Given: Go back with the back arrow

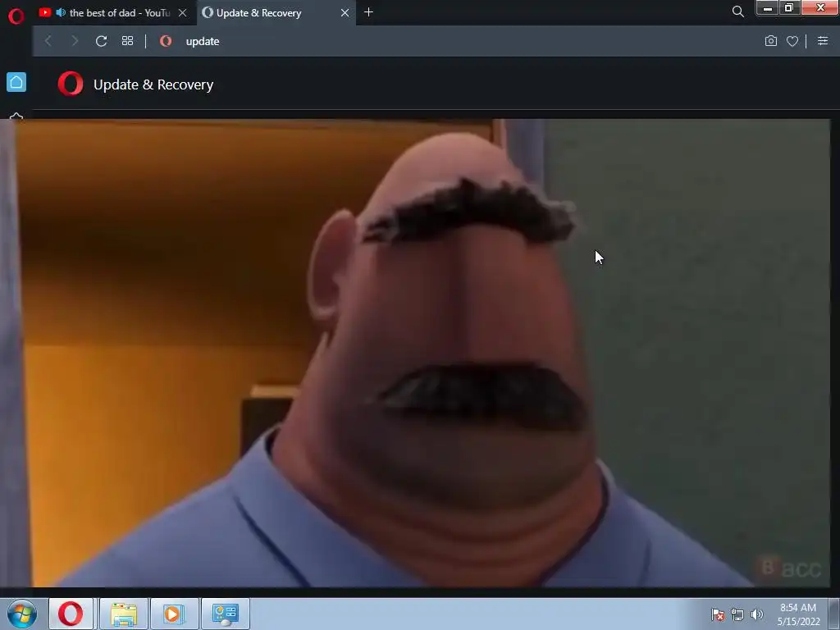Looking at the screenshot, I should tap(48, 41).
